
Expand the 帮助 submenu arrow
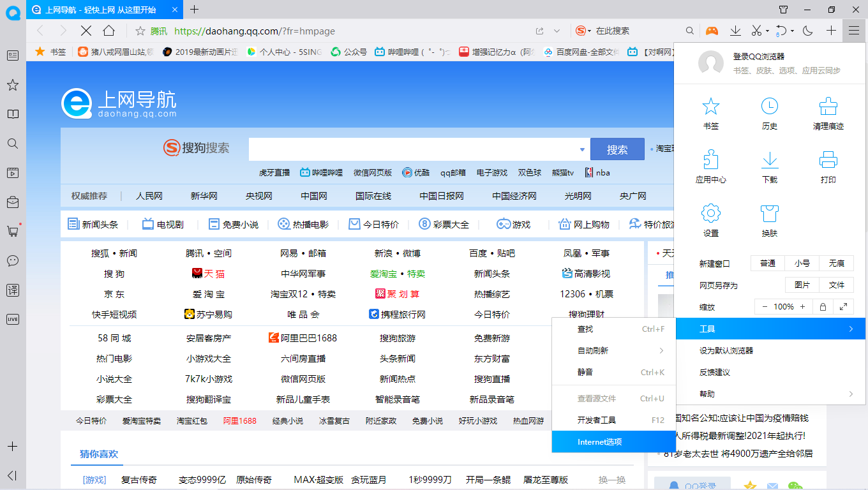coord(851,394)
